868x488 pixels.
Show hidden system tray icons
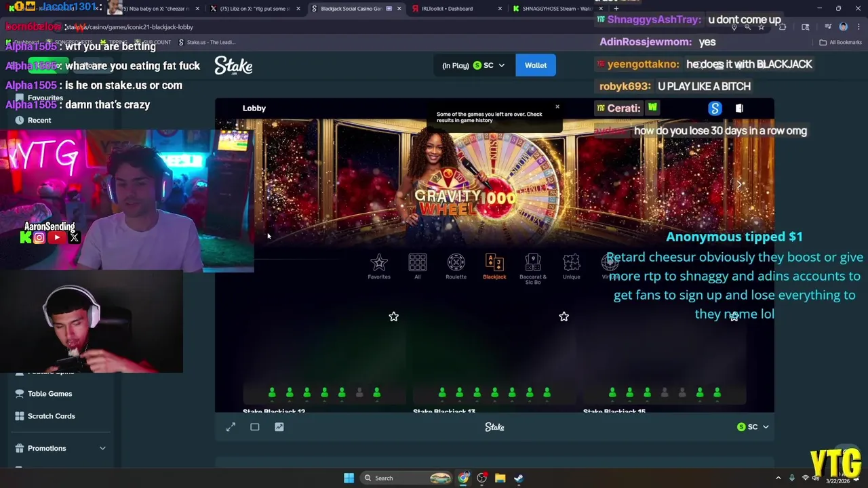(778, 479)
